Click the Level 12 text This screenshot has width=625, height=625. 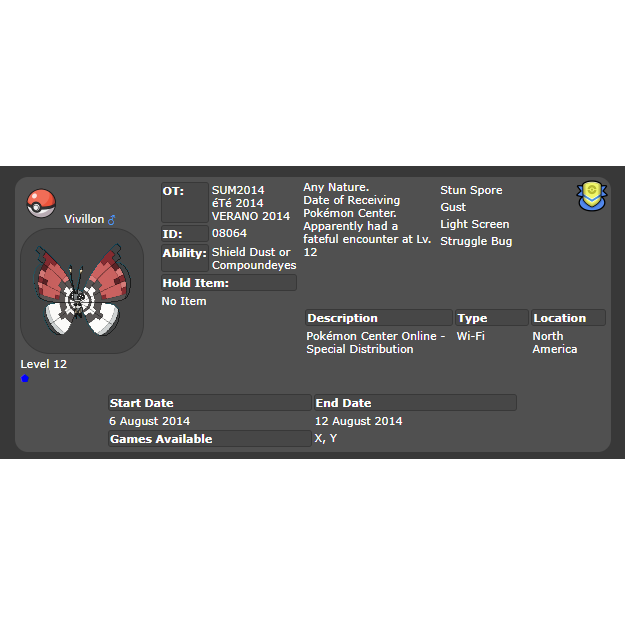[x=43, y=364]
